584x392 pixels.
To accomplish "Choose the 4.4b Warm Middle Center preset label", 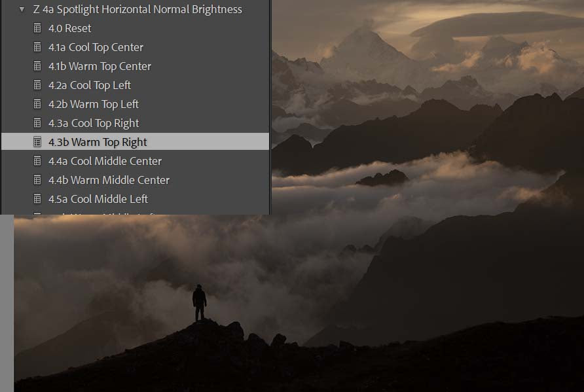I will (109, 180).
